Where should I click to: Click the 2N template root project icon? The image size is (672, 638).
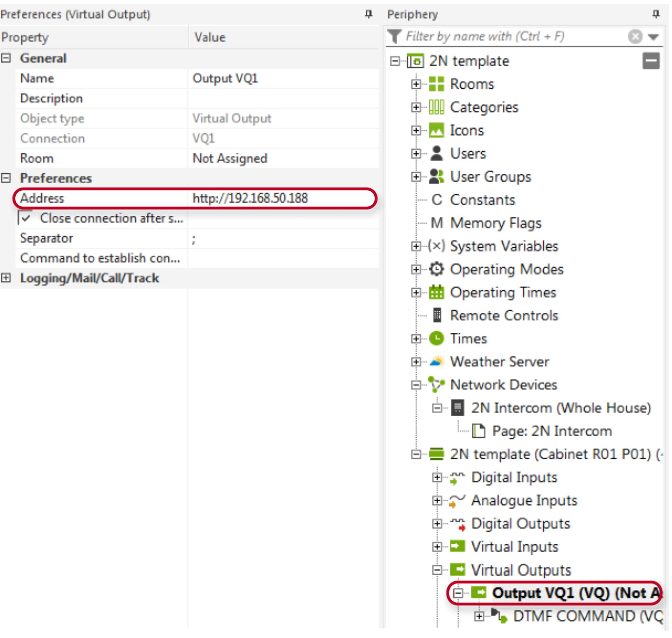click(x=415, y=61)
